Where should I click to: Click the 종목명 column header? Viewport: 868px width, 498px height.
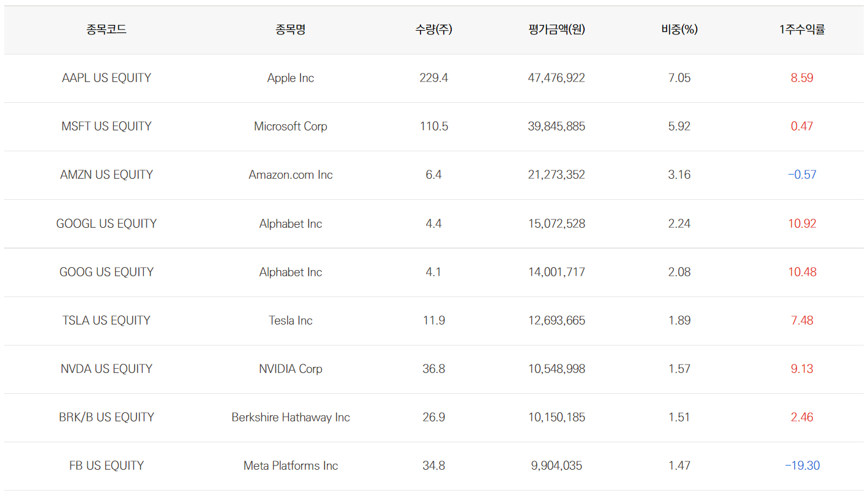[x=290, y=29]
